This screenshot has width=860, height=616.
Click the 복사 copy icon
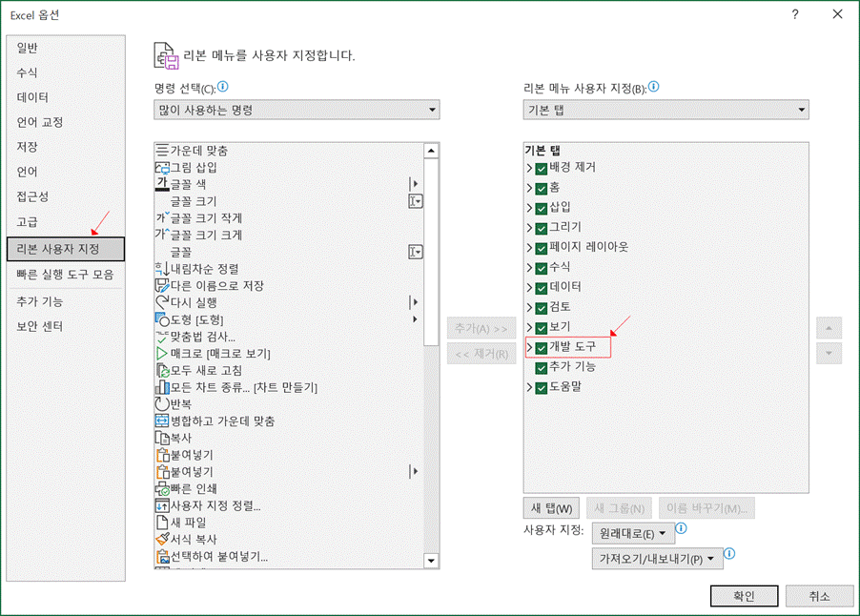pos(162,438)
